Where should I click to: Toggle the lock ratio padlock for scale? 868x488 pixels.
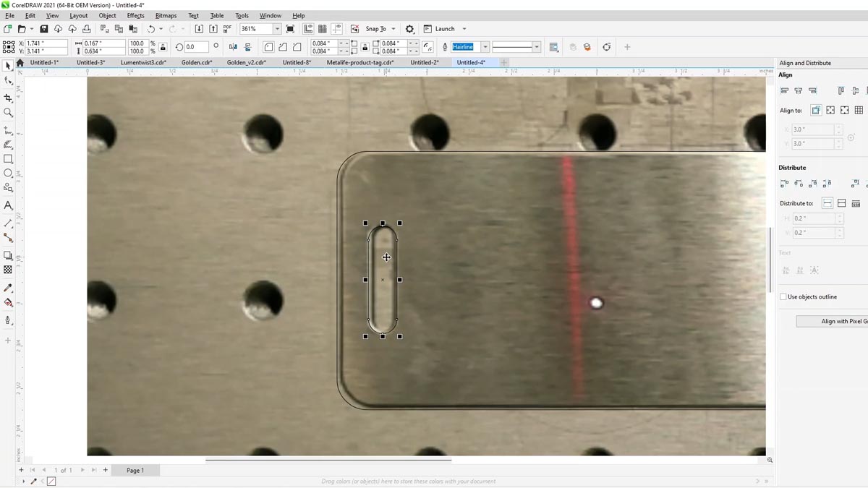pos(163,47)
